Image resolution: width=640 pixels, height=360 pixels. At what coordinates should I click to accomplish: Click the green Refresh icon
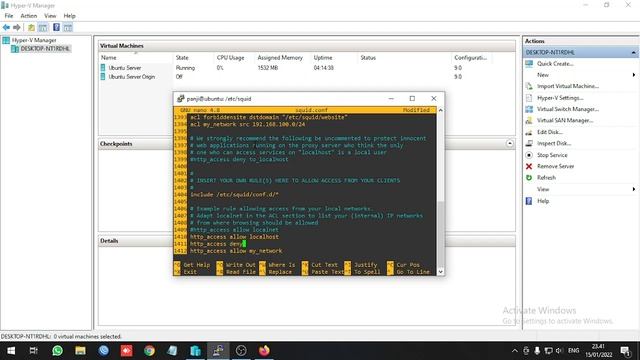click(x=529, y=178)
